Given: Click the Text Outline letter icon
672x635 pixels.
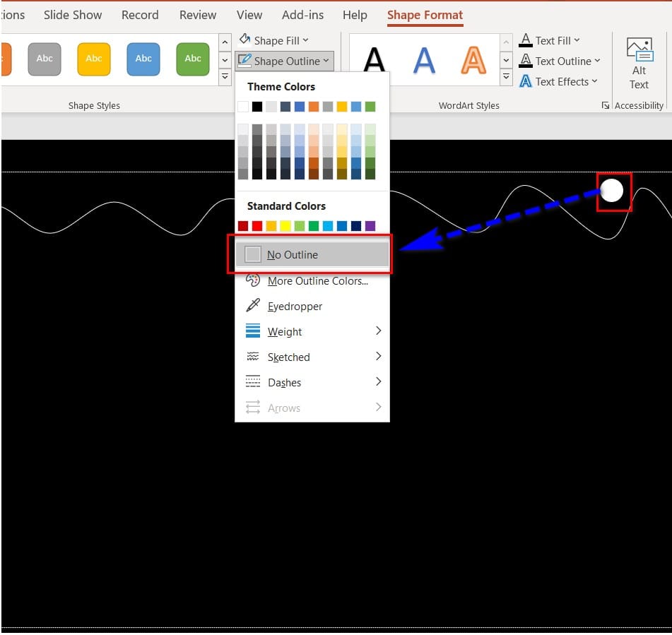Looking at the screenshot, I should 526,61.
